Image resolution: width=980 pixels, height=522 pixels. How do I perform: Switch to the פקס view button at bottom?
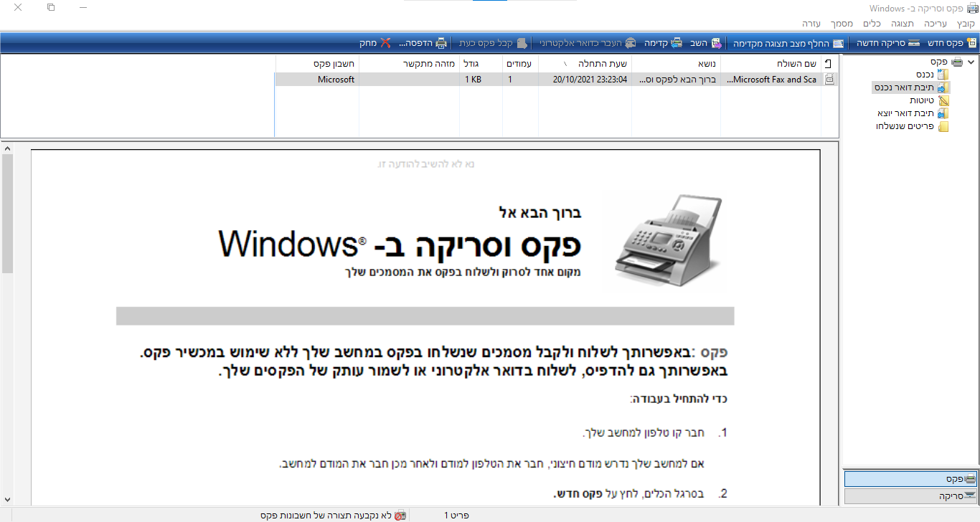coord(910,478)
